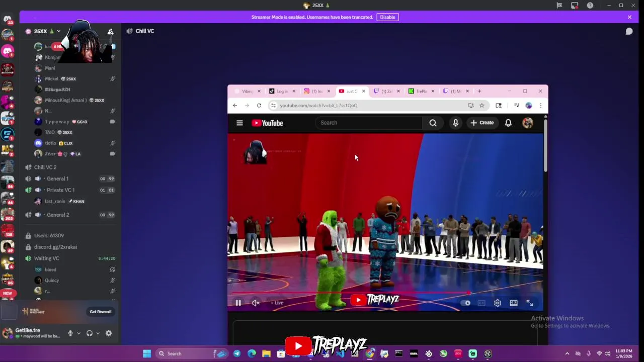
Task: Open Telegram from the taskbar
Action: 236,353
